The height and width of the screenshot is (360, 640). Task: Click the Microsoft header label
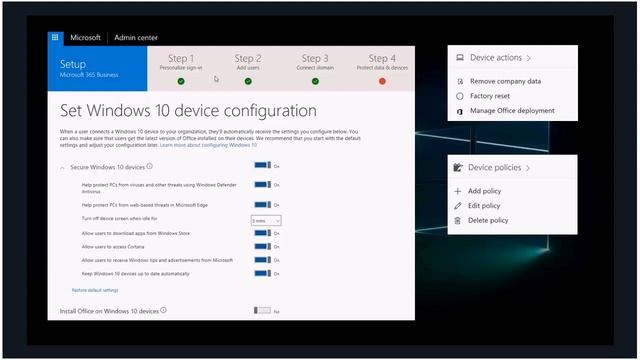[85, 38]
